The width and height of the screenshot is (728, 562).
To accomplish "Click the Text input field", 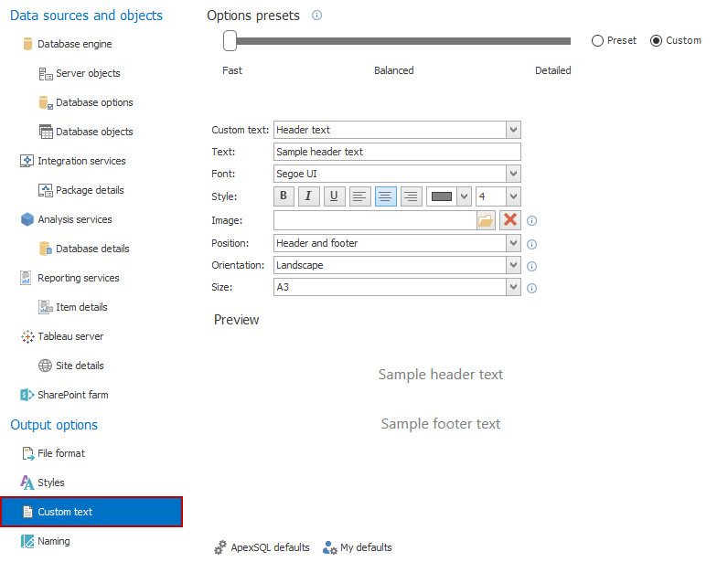I will click(x=397, y=152).
